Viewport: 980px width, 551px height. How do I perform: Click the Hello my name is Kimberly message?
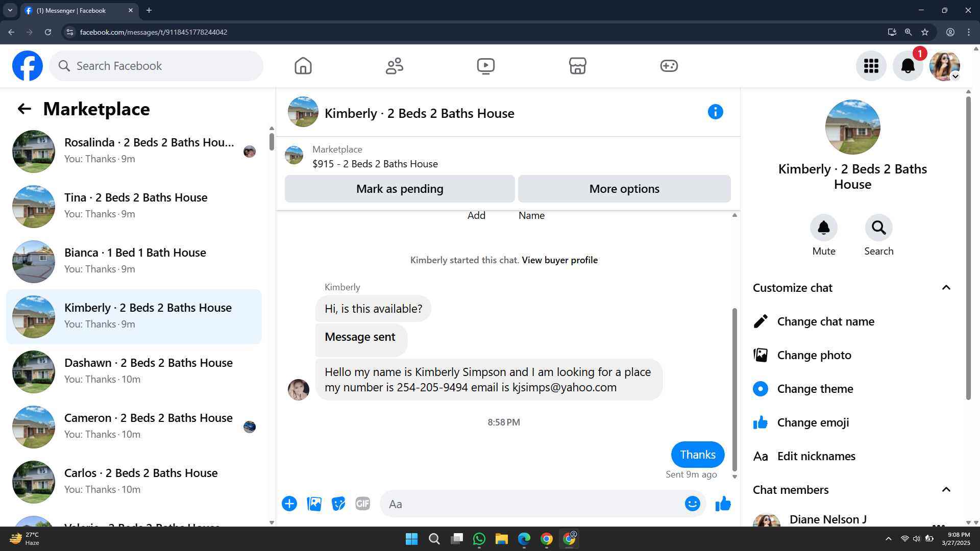(x=488, y=380)
